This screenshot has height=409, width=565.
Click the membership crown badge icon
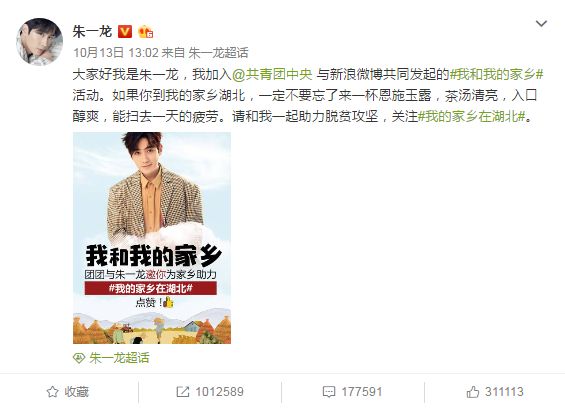coord(146,32)
